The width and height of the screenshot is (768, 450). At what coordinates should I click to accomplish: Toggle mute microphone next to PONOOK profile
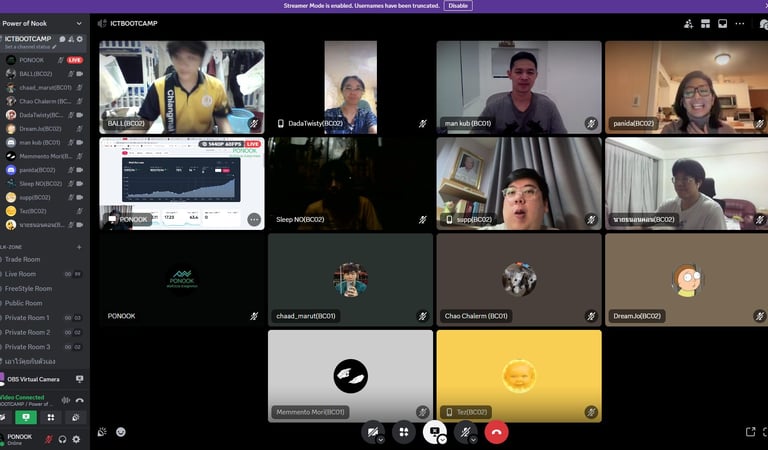click(x=48, y=439)
